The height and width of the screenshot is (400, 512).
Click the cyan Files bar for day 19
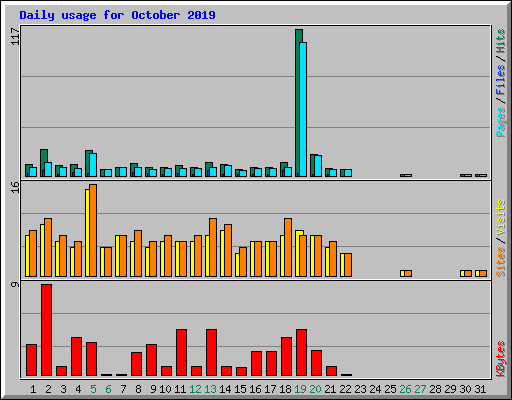tap(303, 109)
